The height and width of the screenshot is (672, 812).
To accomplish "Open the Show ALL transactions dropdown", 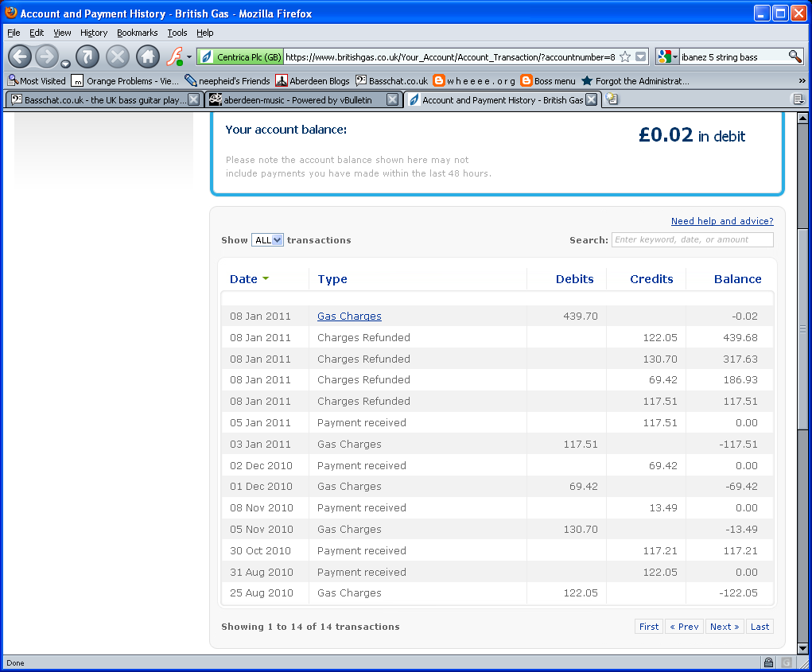I will 267,239.
